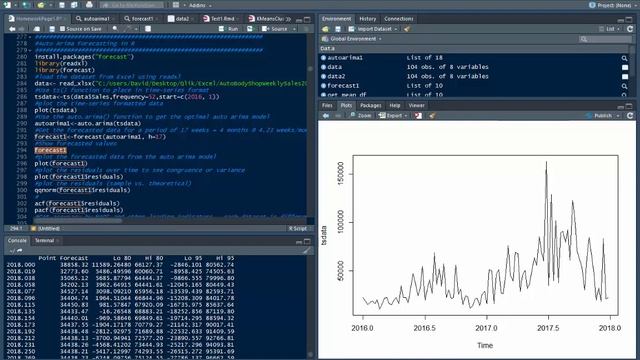Screen dimensions: 640x360
Task: Click the Open File folder icon
Action: click(x=41, y=5)
